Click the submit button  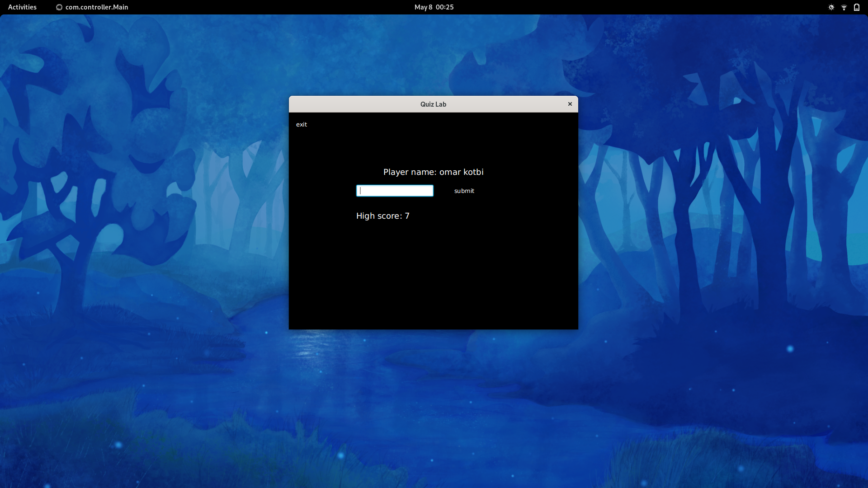464,191
